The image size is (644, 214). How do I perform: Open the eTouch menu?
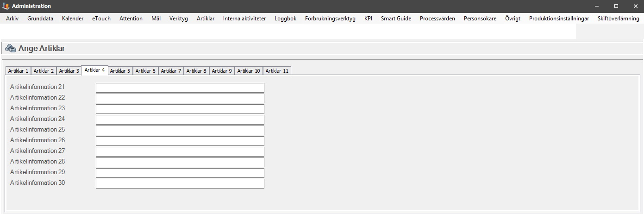tap(101, 19)
